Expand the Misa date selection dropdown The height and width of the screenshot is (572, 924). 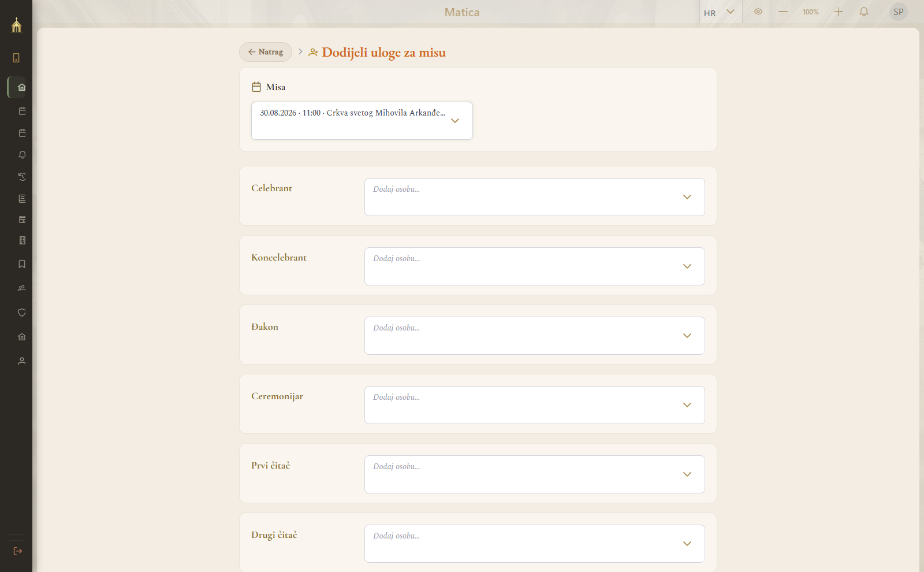(362, 121)
